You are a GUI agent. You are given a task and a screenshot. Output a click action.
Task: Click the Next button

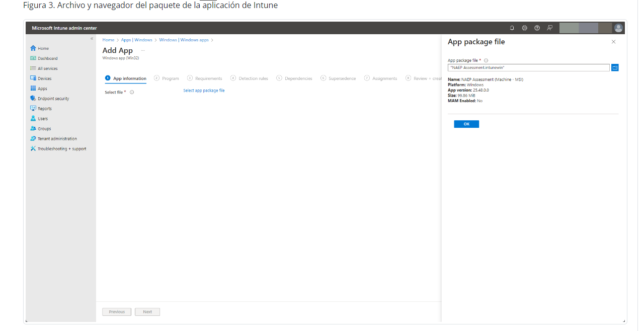[x=147, y=312]
